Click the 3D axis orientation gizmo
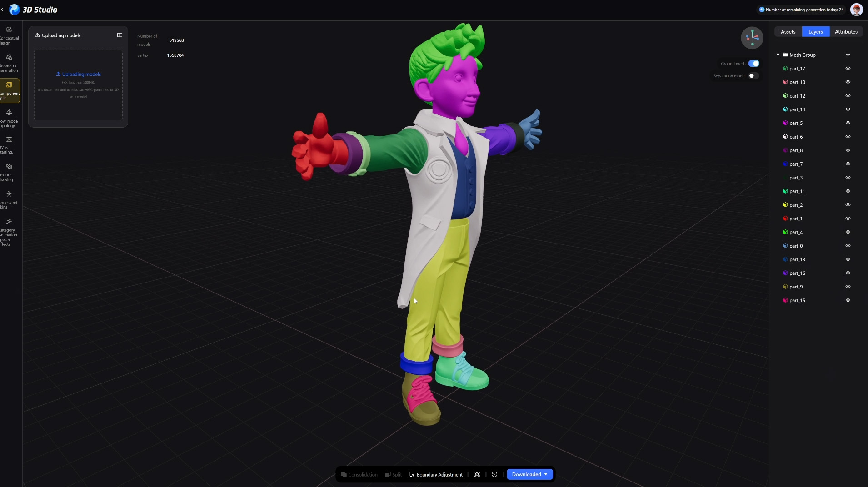The image size is (868, 487). pos(752,37)
